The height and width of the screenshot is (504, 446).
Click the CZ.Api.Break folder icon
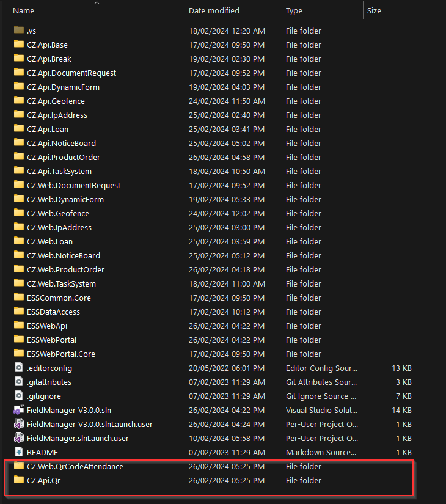point(19,58)
